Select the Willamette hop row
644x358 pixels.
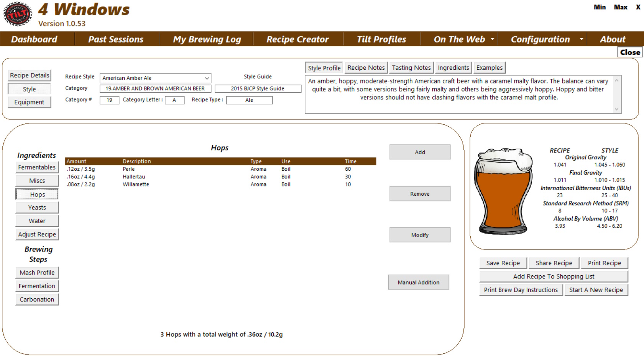click(220, 184)
